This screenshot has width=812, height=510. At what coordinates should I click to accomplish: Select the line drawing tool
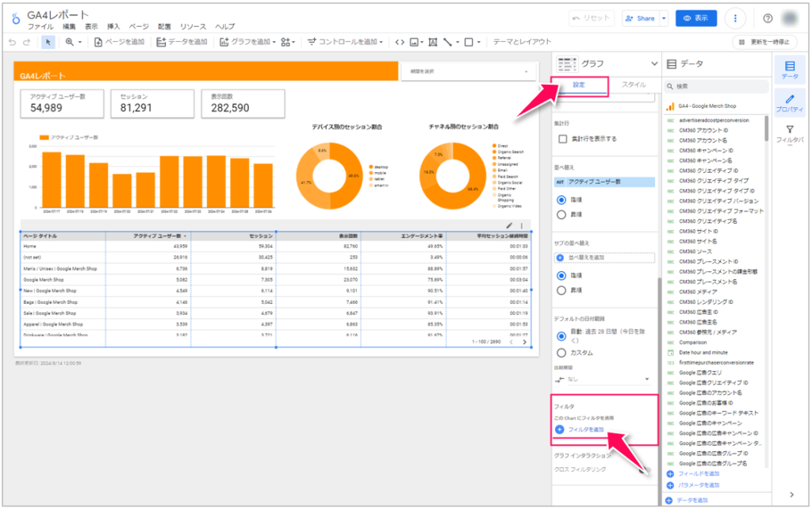point(447,42)
